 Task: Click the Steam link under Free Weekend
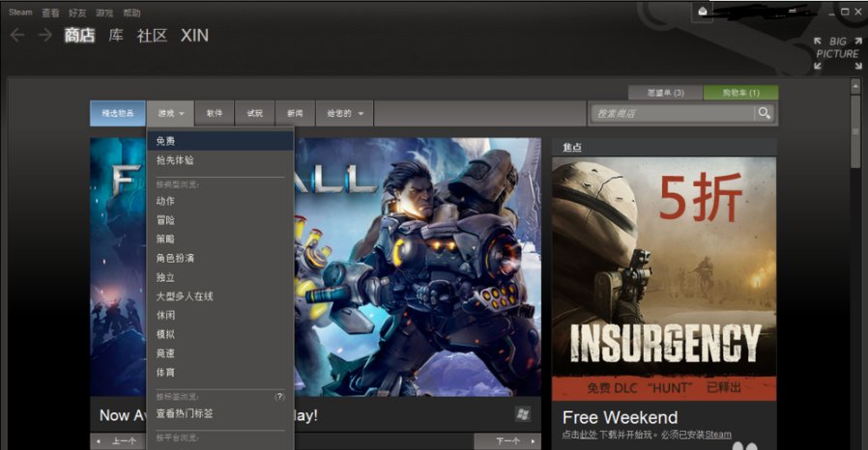click(718, 435)
